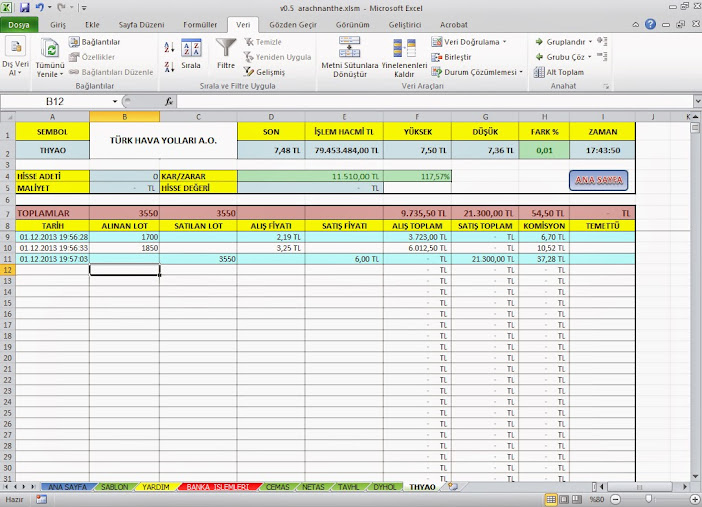The height and width of the screenshot is (507, 702).
Task: Click Gelişmiş advanced filter icon
Action: point(248,72)
